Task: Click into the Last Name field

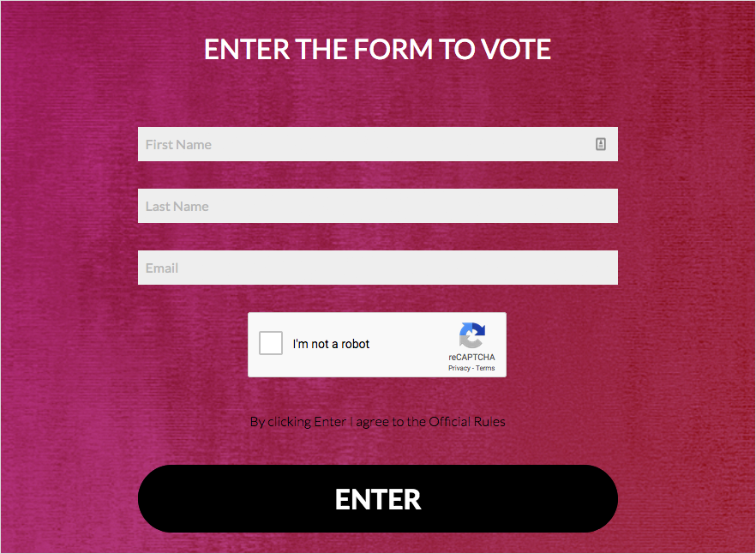Action: click(x=377, y=206)
